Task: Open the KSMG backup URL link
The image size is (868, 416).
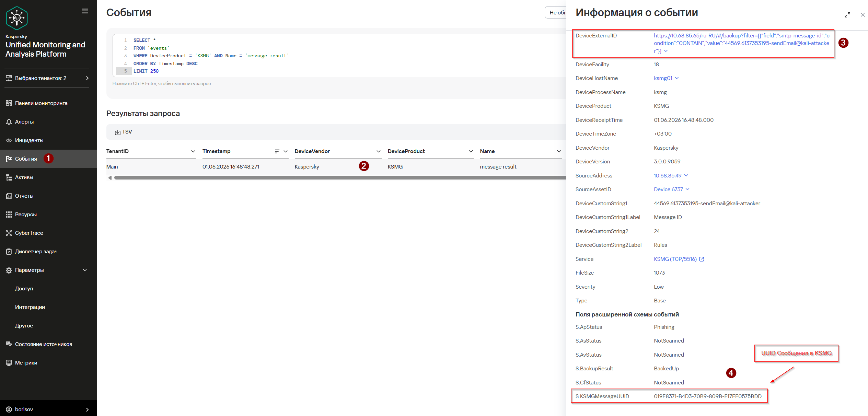Action: [x=741, y=43]
